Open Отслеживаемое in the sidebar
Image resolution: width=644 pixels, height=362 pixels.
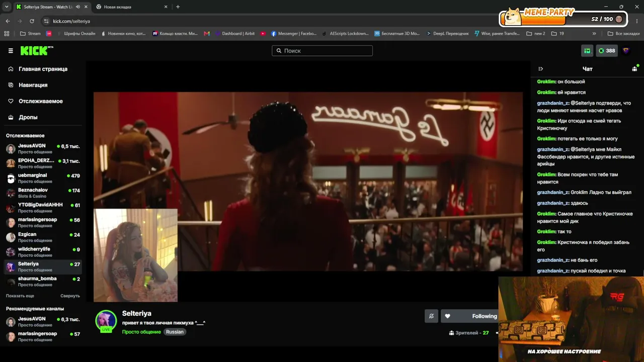point(41,101)
